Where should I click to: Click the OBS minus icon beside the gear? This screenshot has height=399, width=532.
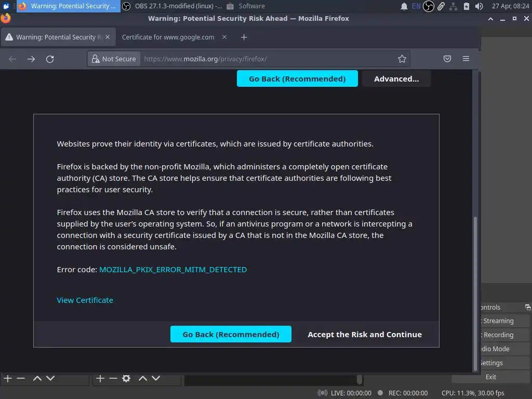[x=113, y=378]
